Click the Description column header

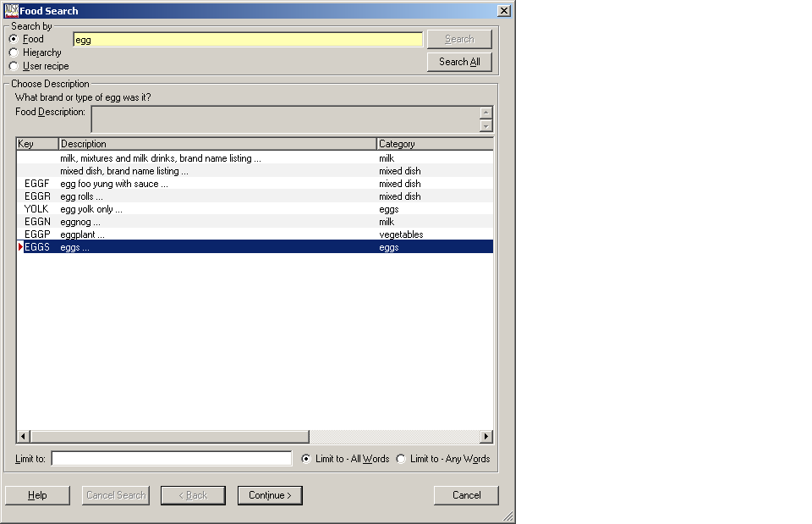click(x=217, y=144)
